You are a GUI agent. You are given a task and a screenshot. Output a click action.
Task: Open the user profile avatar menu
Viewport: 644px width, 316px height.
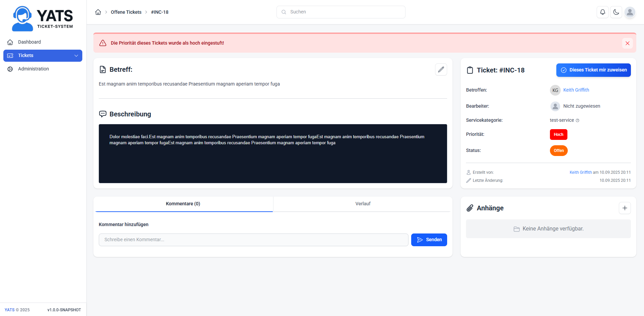(630, 12)
